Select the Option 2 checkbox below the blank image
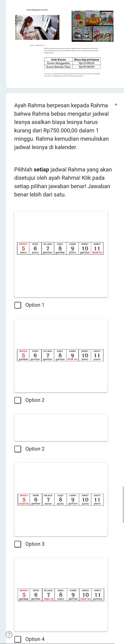Image resolution: width=124 pixels, height=644 pixels. coord(18,449)
